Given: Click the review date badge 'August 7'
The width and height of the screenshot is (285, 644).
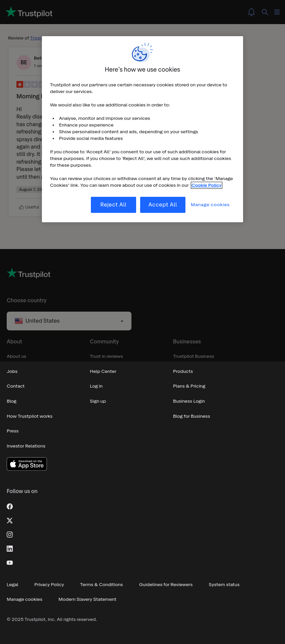Looking at the screenshot, I should (x=30, y=189).
